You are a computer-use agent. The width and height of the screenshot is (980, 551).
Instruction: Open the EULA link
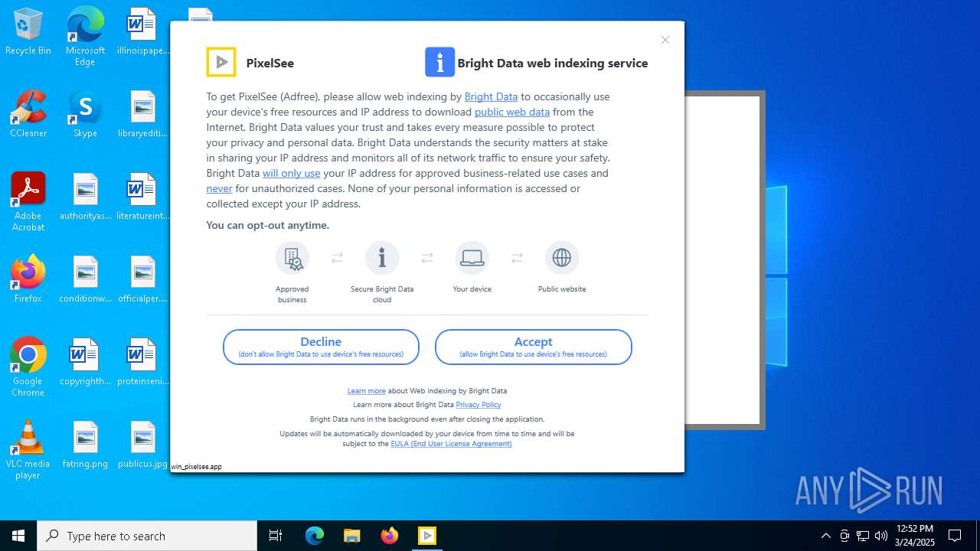point(451,443)
